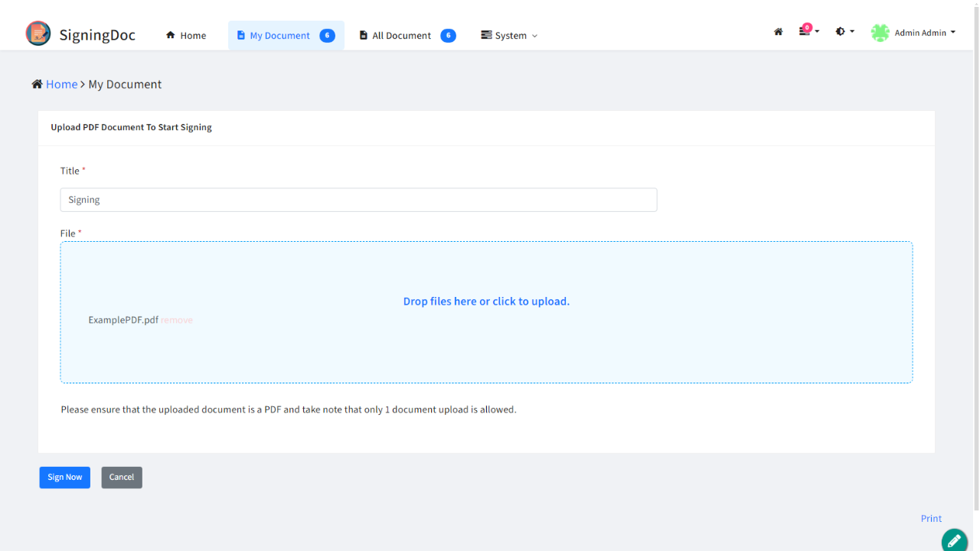Viewport: 980px width, 551px height.
Task: Click the theme contrast icon
Action: coord(841,32)
